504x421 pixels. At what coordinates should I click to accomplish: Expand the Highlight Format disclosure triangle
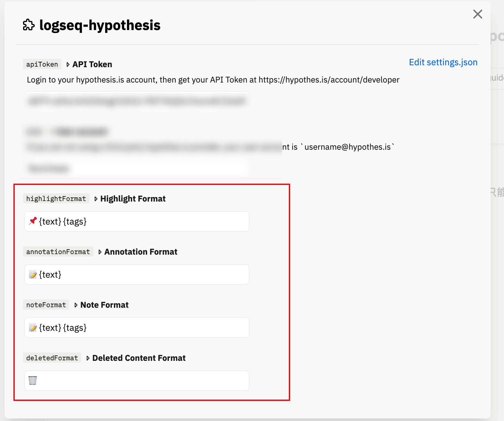[96, 199]
